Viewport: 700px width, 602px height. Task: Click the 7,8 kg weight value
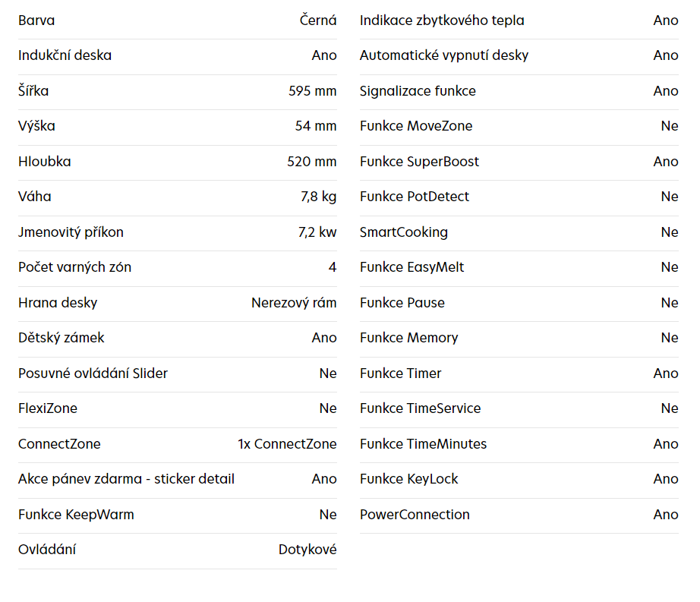point(318,197)
